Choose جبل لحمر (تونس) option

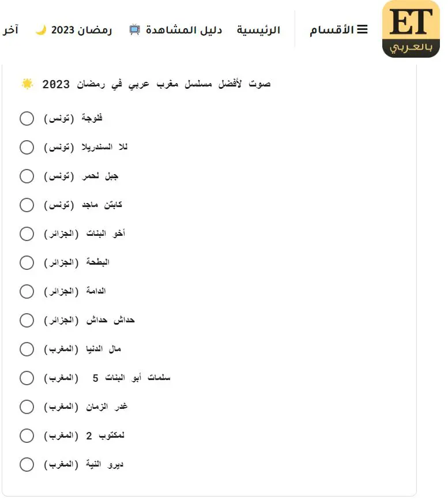pyautogui.click(x=27, y=176)
